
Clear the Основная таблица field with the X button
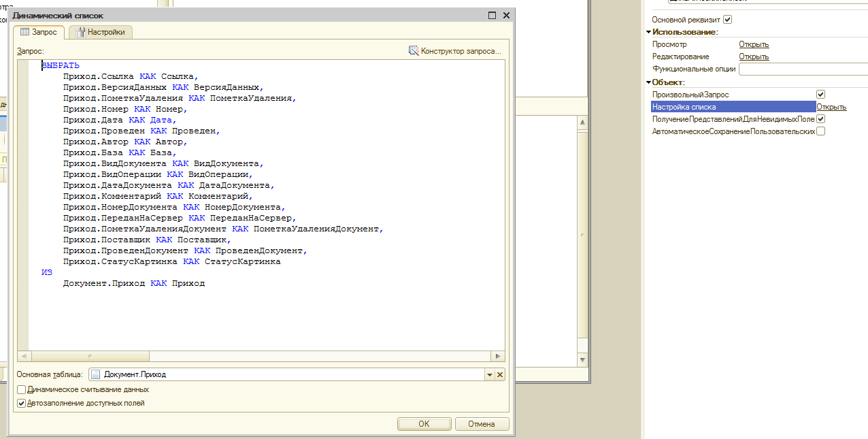[x=500, y=374]
